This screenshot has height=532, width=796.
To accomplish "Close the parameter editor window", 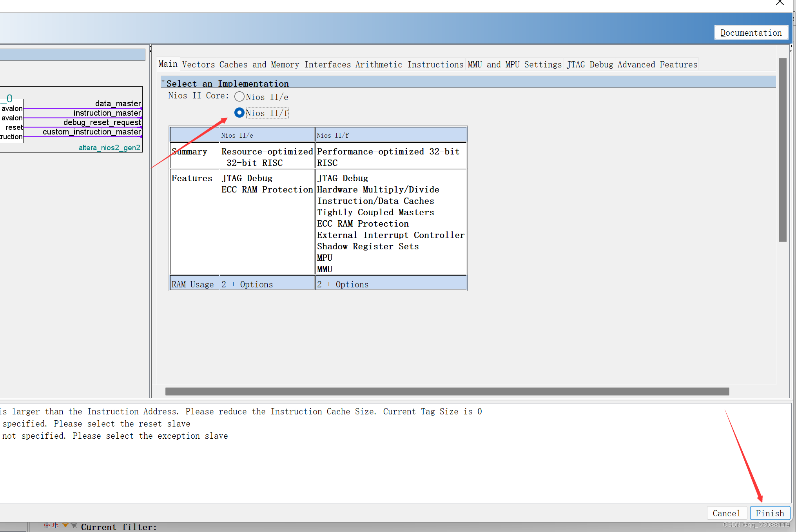I will pyautogui.click(x=780, y=3).
